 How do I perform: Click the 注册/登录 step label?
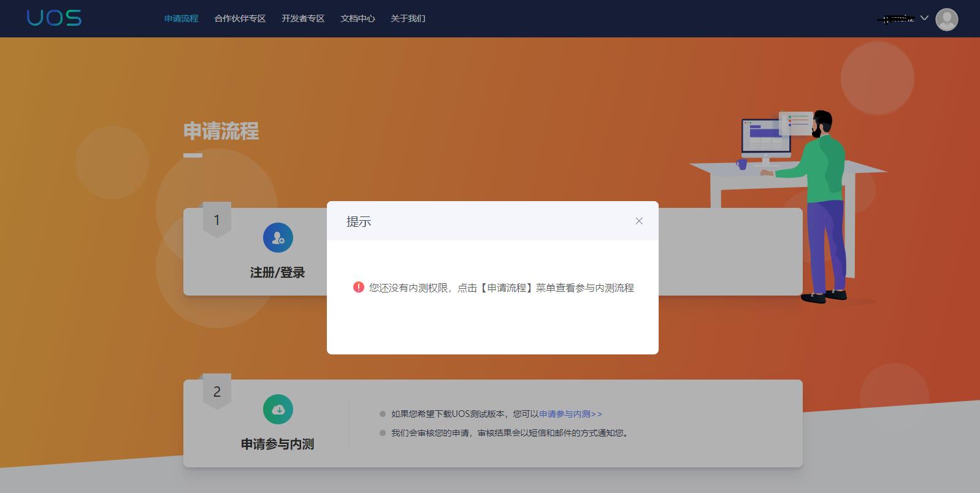(278, 272)
